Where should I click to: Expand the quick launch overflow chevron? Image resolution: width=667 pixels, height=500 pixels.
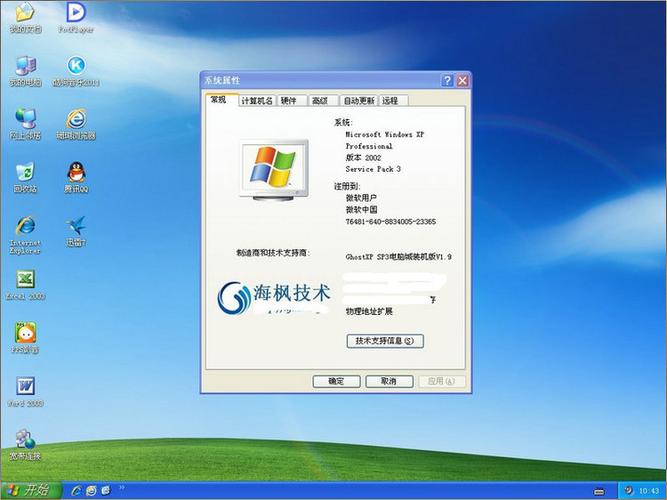click(121, 488)
